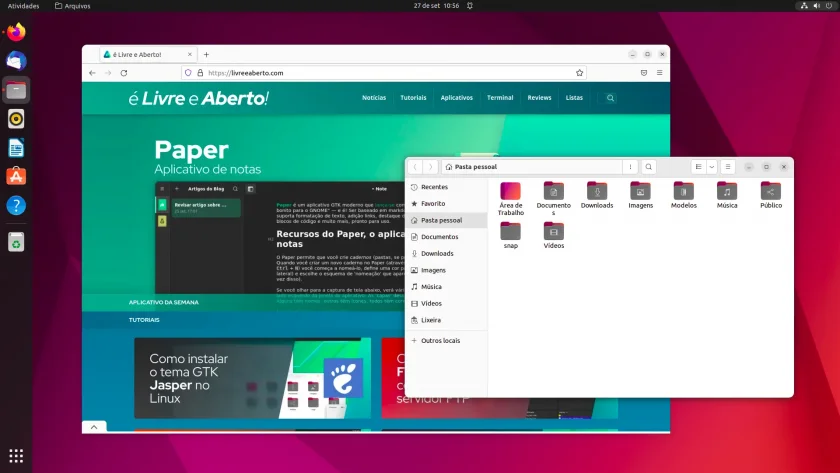Open the Música folder icon in grid
Viewport: 840px width, 473px height.
point(727,196)
